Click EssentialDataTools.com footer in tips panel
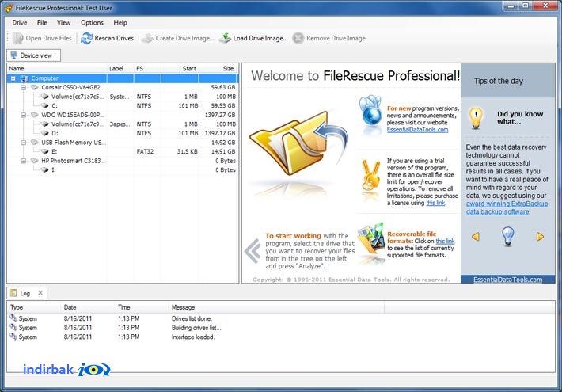Image resolution: width=562 pixels, height=392 pixels. (x=508, y=280)
